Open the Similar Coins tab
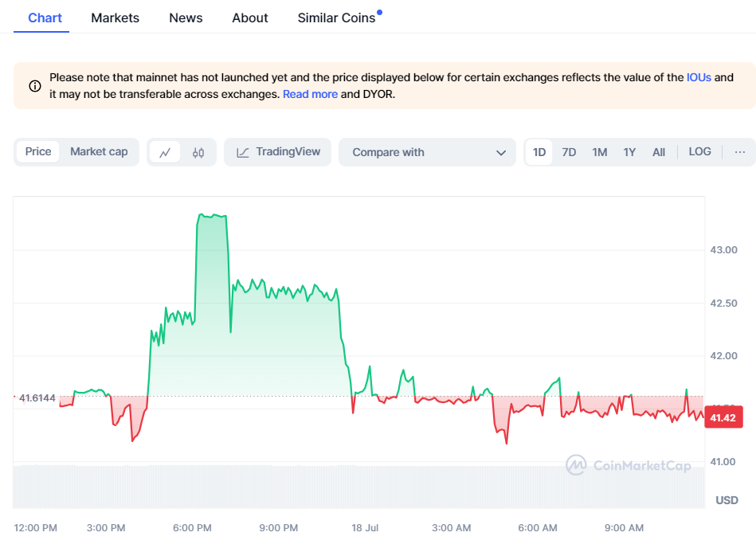The width and height of the screenshot is (756, 544). 336,18
